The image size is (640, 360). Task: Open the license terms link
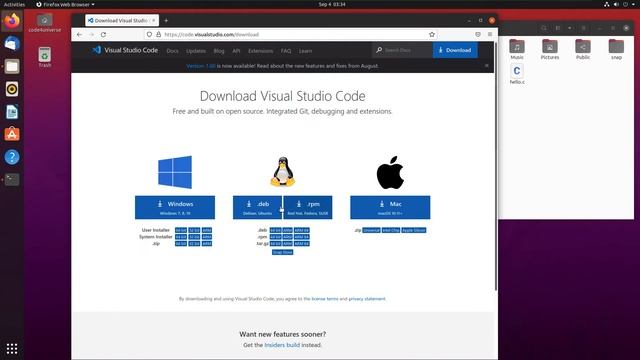(325, 299)
